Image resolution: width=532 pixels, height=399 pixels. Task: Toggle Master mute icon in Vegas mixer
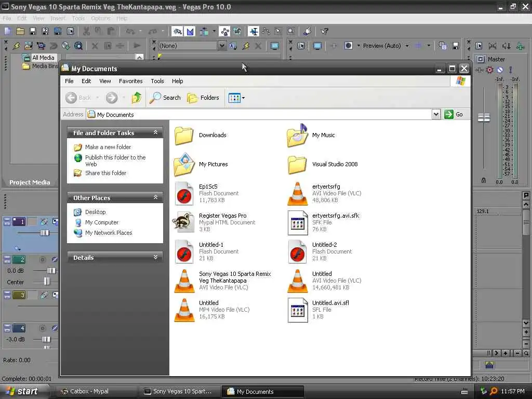(500, 70)
